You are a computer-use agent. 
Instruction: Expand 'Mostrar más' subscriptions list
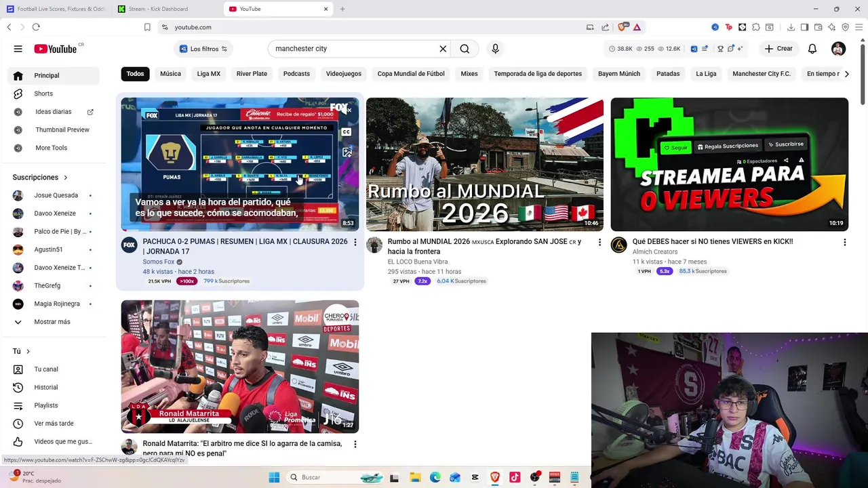click(x=54, y=322)
